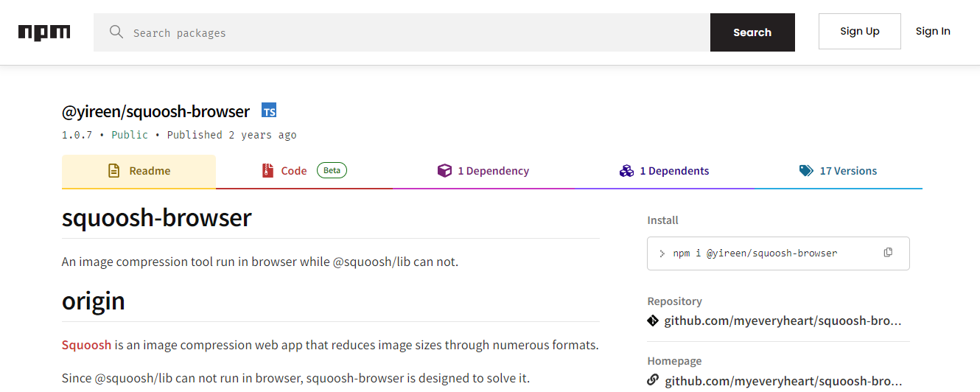
Task: Click the Code file icon
Action: point(267,171)
